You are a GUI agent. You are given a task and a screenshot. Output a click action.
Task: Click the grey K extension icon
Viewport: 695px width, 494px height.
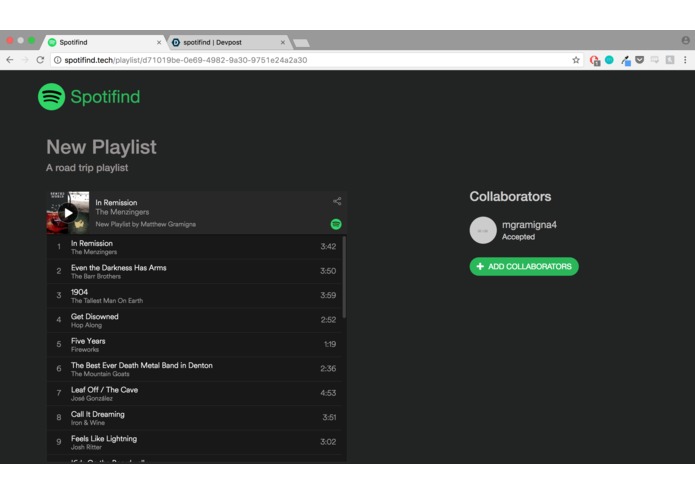tap(670, 60)
